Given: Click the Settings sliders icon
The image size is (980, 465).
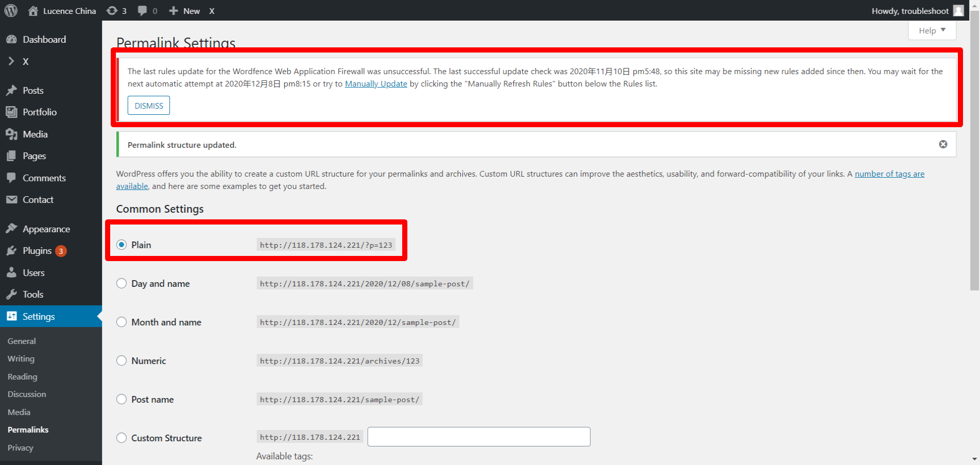Looking at the screenshot, I should (x=11, y=316).
